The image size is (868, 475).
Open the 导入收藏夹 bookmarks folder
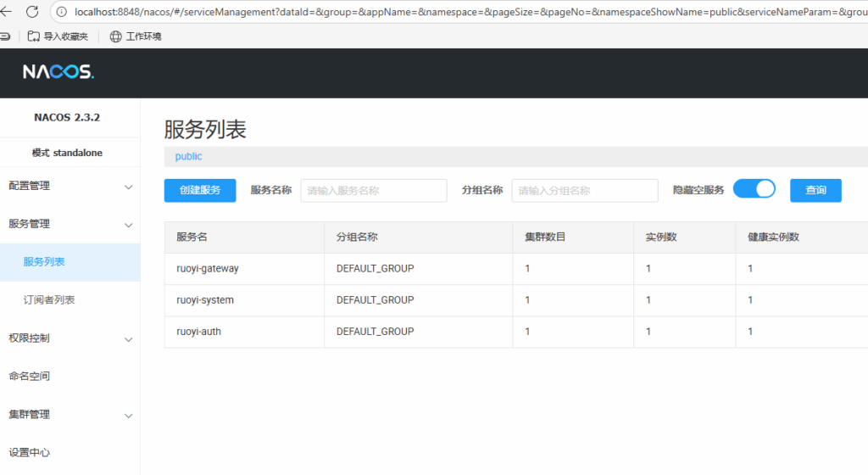(x=58, y=36)
